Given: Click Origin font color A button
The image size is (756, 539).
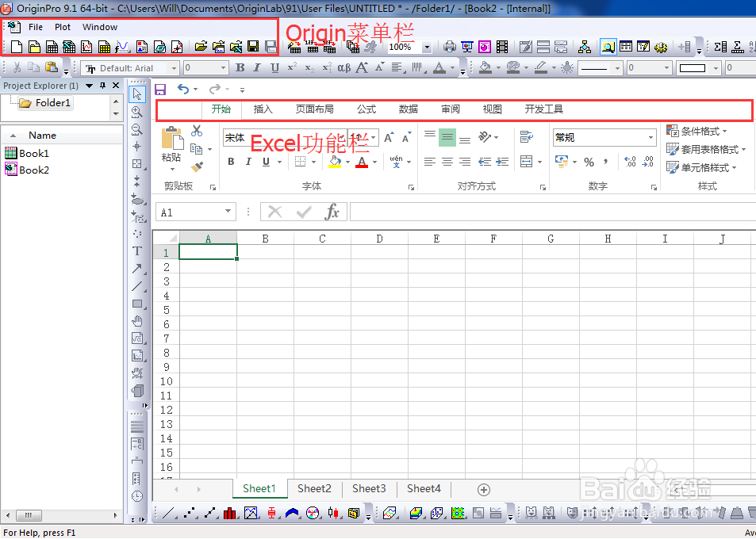Looking at the screenshot, I should pyautogui.click(x=439, y=68).
